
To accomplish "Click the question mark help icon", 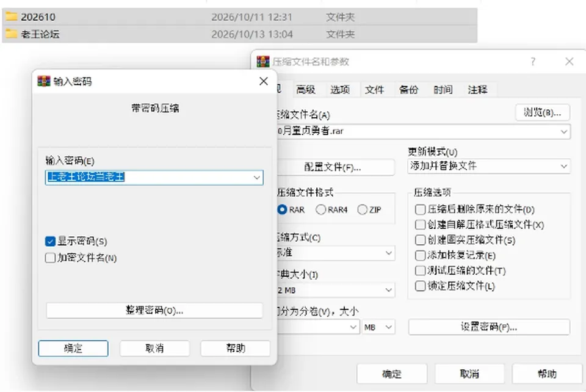I will [533, 61].
